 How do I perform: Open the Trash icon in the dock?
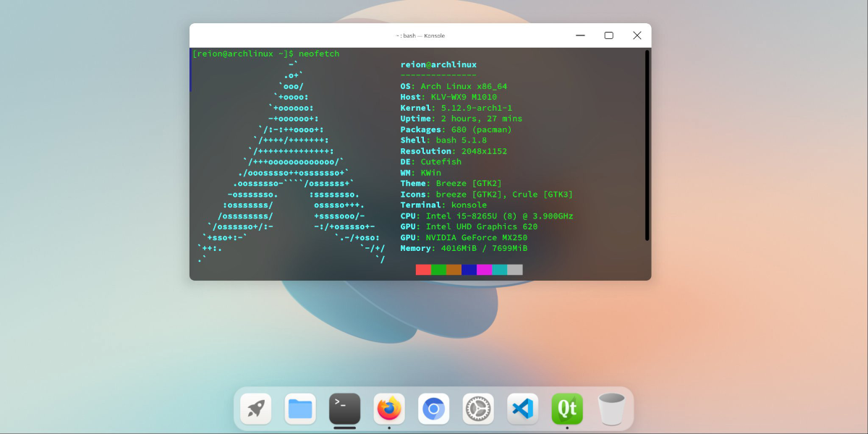click(x=611, y=409)
